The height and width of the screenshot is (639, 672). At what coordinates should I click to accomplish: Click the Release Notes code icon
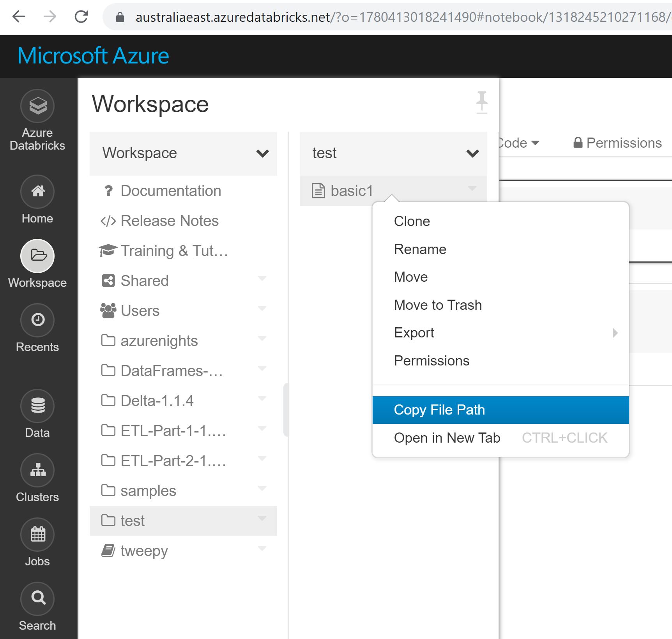click(x=108, y=221)
